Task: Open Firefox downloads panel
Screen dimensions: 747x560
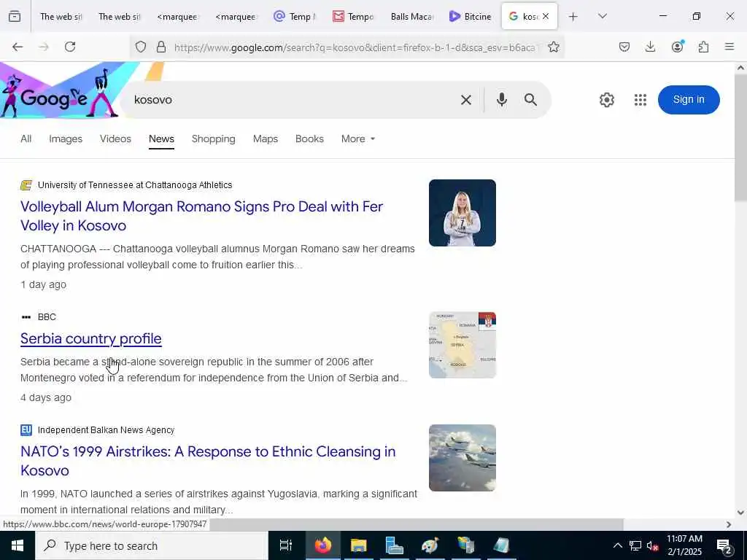Action: tap(650, 47)
